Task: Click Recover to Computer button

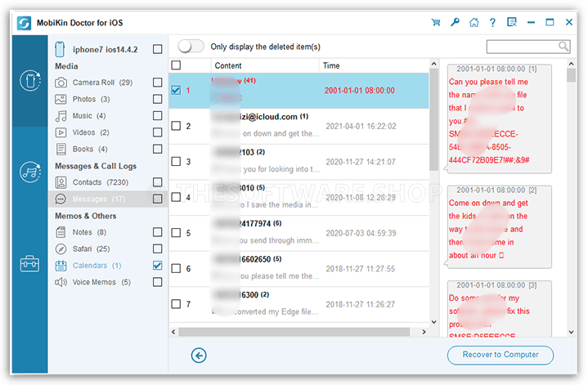Action: coord(500,355)
